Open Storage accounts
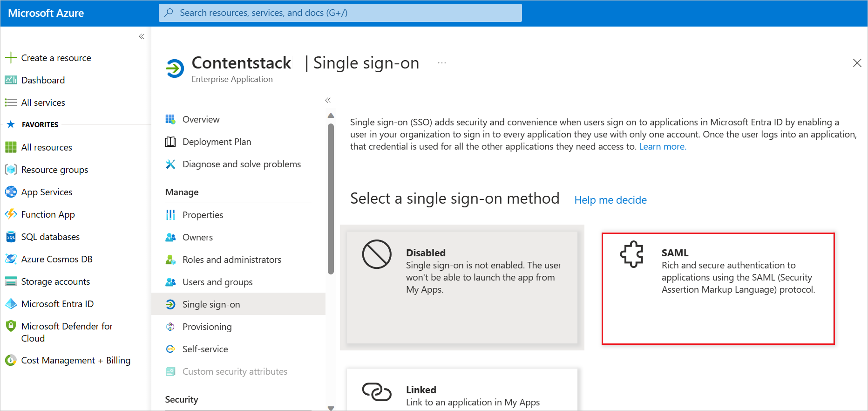Image resolution: width=868 pixels, height=411 pixels. (x=55, y=281)
